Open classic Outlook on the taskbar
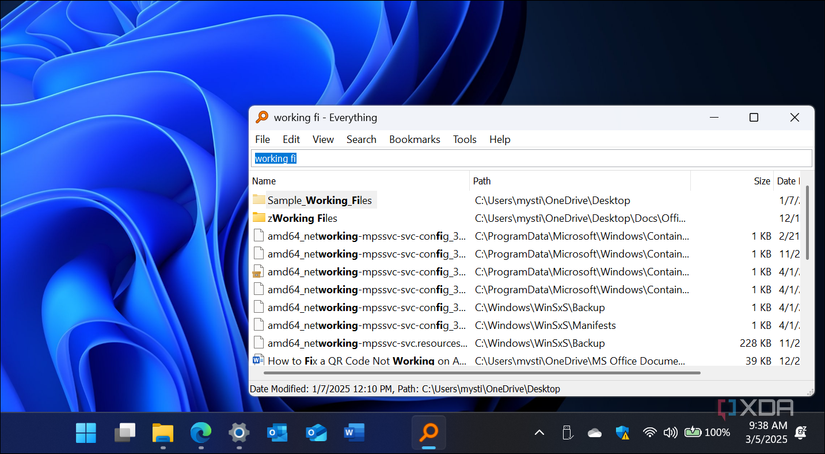 277,433
